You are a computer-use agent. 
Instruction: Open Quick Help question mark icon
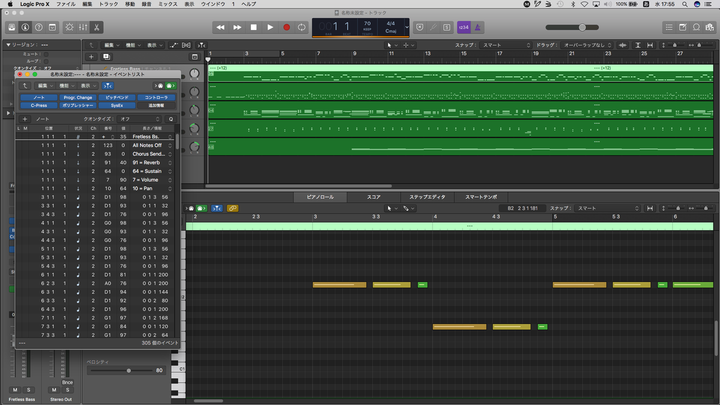(39, 28)
